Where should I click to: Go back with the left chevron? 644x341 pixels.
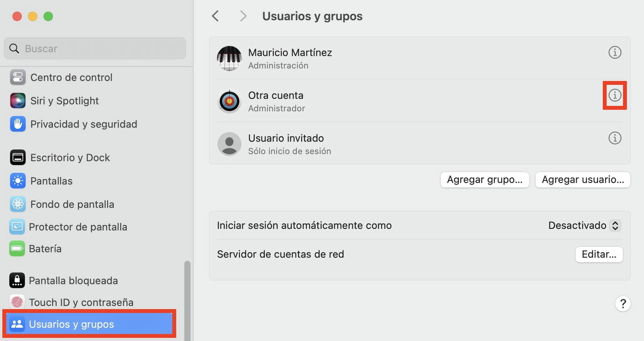(x=215, y=16)
